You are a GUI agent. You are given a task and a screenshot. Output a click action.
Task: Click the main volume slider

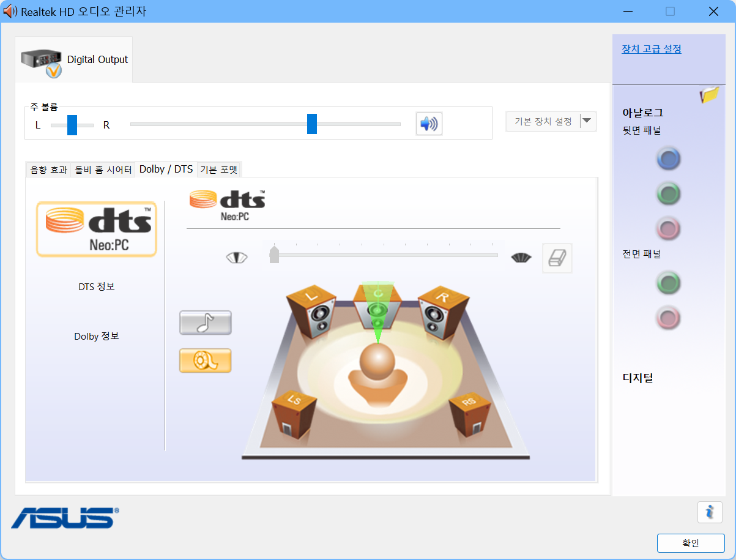pyautogui.click(x=266, y=124)
